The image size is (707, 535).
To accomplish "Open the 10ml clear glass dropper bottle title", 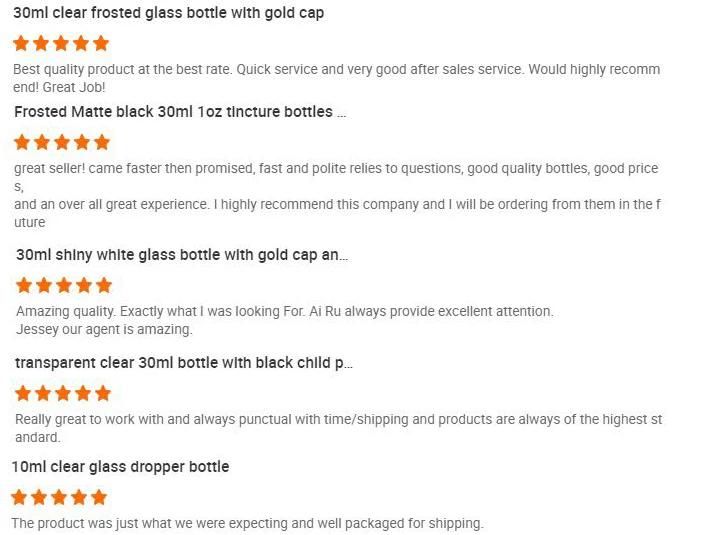I will click(120, 467).
